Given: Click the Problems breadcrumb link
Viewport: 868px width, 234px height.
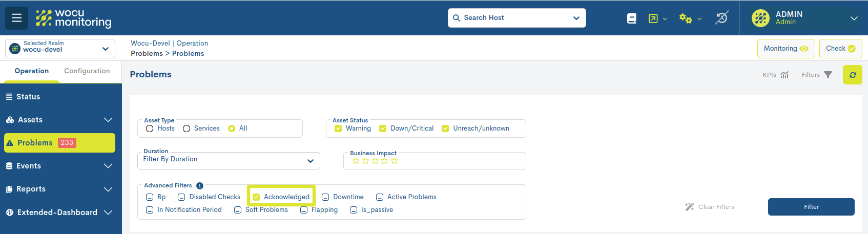Looking at the screenshot, I should pos(147,54).
